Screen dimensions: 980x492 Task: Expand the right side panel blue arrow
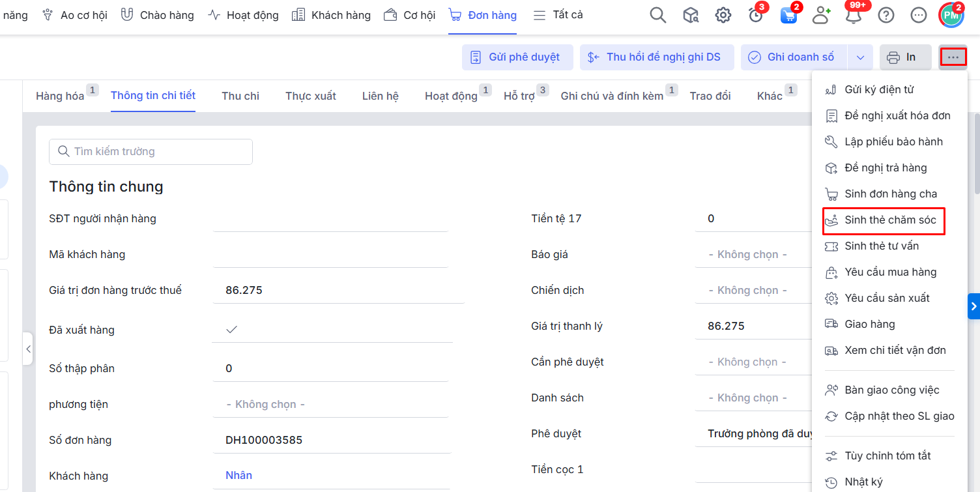973,306
